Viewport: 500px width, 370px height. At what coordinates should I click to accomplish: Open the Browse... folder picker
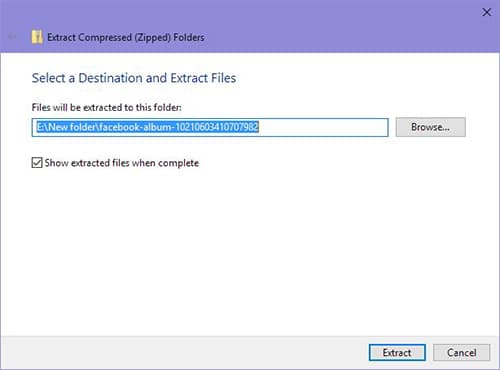coord(430,127)
